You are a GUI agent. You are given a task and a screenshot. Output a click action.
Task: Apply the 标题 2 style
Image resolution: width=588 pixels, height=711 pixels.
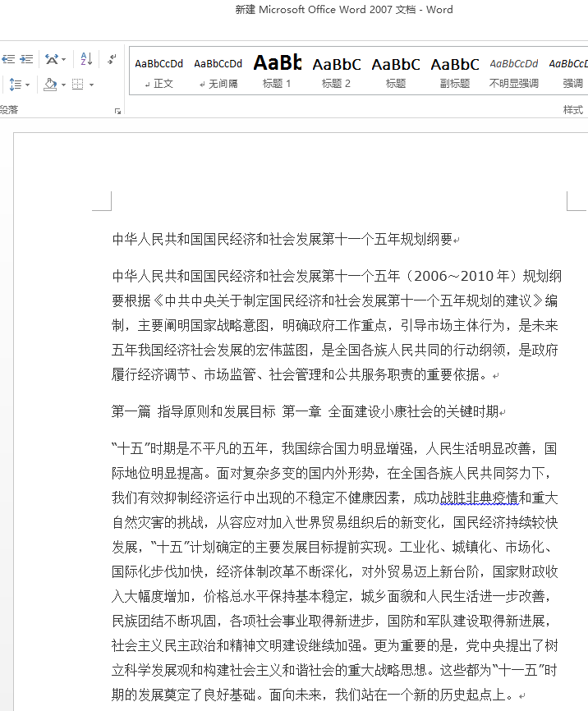tap(336, 71)
